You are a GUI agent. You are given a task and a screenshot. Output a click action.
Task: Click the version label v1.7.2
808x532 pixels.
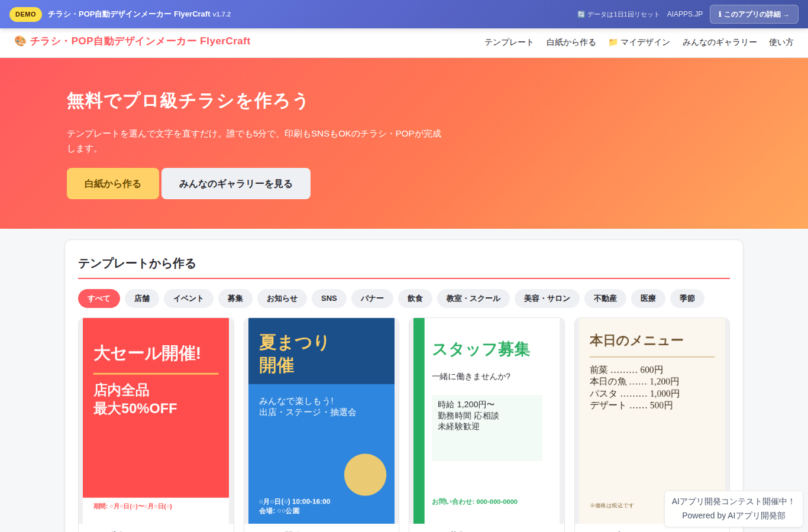pyautogui.click(x=222, y=14)
